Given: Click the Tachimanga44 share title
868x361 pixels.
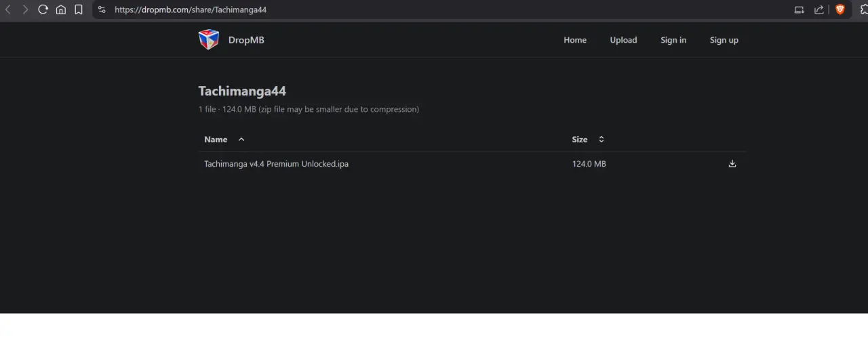Looking at the screenshot, I should pyautogui.click(x=242, y=91).
